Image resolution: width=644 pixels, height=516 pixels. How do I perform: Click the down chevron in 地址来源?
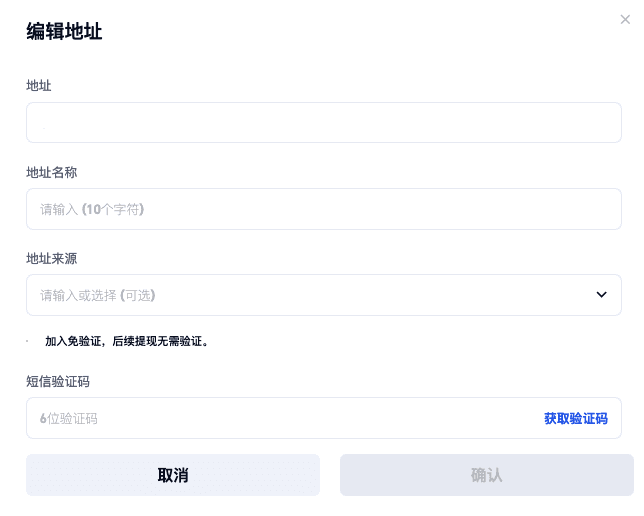point(601,295)
